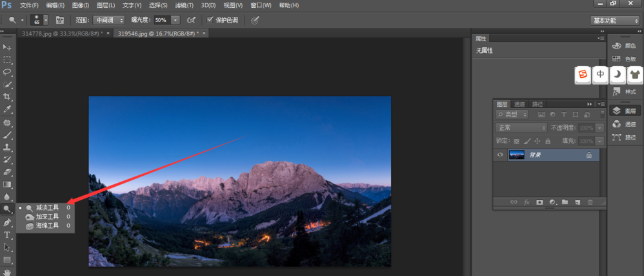Viewport: 644px width, 276px height.
Task: Click the airbrush mode icon in options bar
Action: click(191, 20)
